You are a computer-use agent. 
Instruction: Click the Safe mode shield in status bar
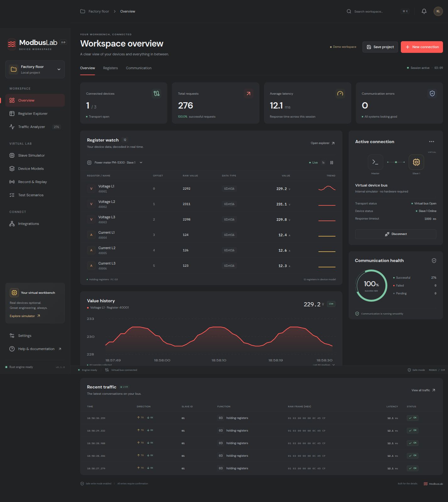(409, 370)
